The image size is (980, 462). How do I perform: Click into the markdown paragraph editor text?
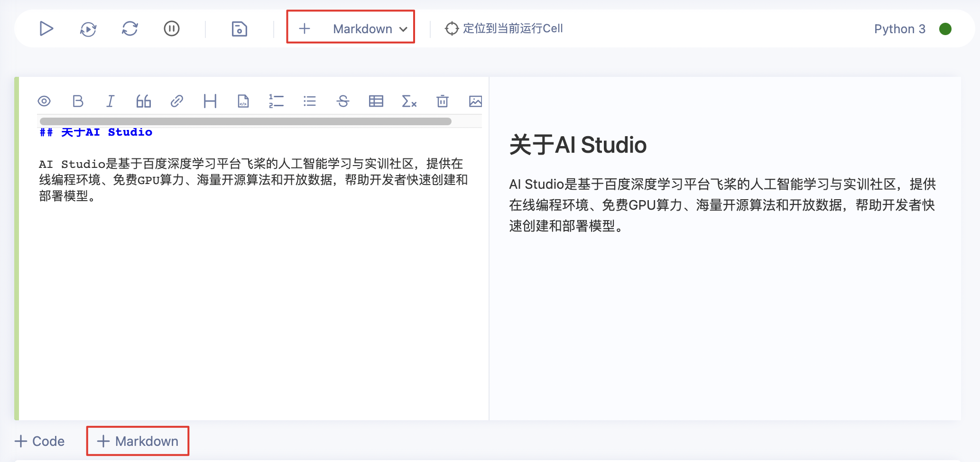click(253, 180)
